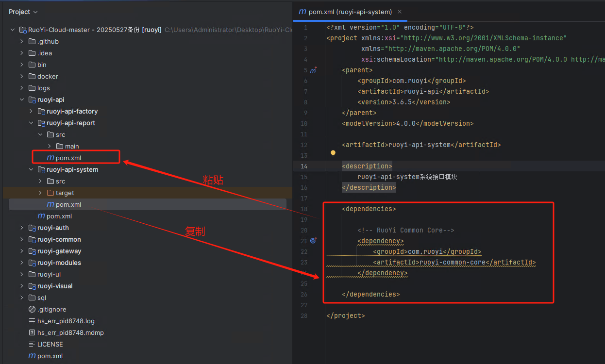
Task: Click the Maven icon on editor tab
Action: [x=302, y=12]
